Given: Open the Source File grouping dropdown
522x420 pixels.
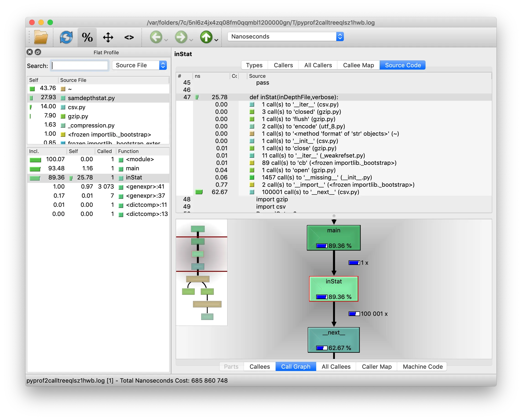Looking at the screenshot, I should click(x=140, y=65).
